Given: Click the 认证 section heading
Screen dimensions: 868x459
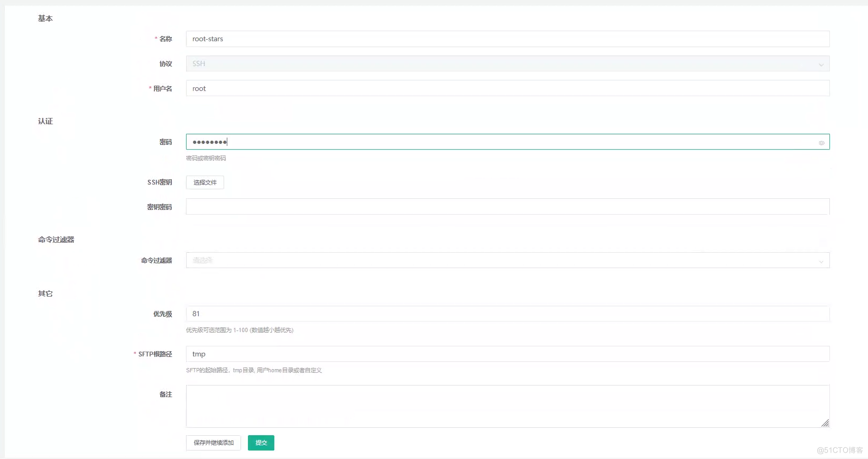Looking at the screenshot, I should (x=45, y=121).
